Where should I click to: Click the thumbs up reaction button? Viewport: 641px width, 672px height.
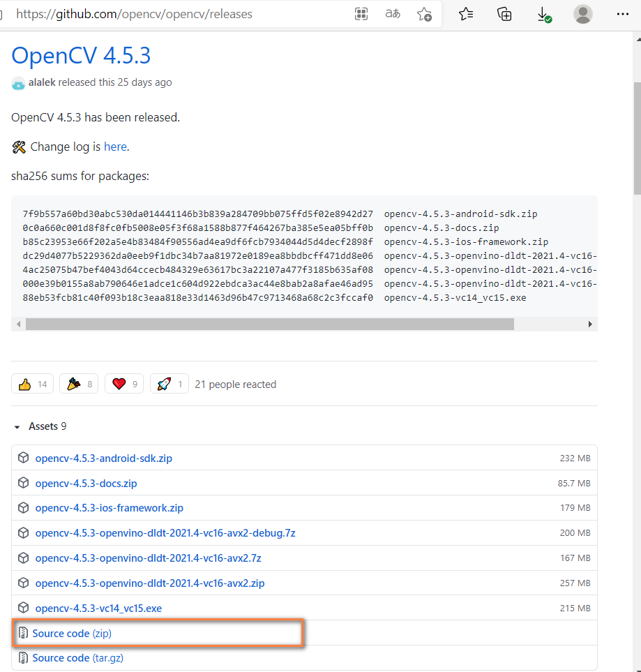pos(33,384)
